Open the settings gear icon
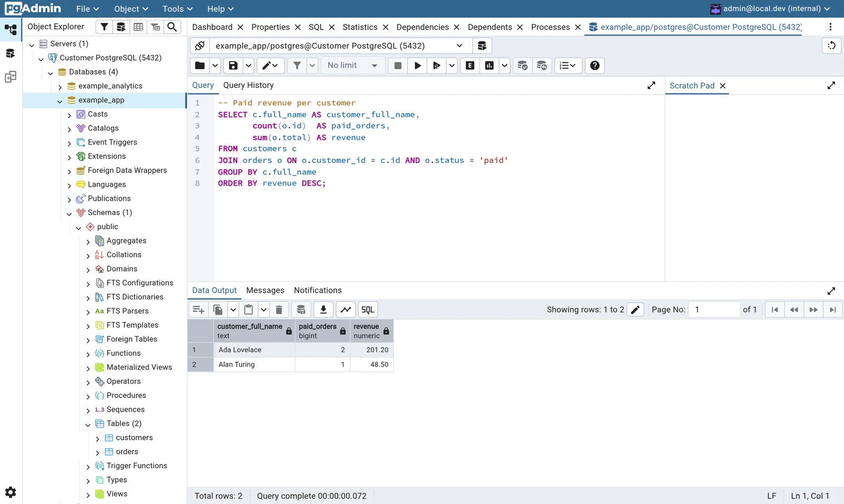 (11, 492)
